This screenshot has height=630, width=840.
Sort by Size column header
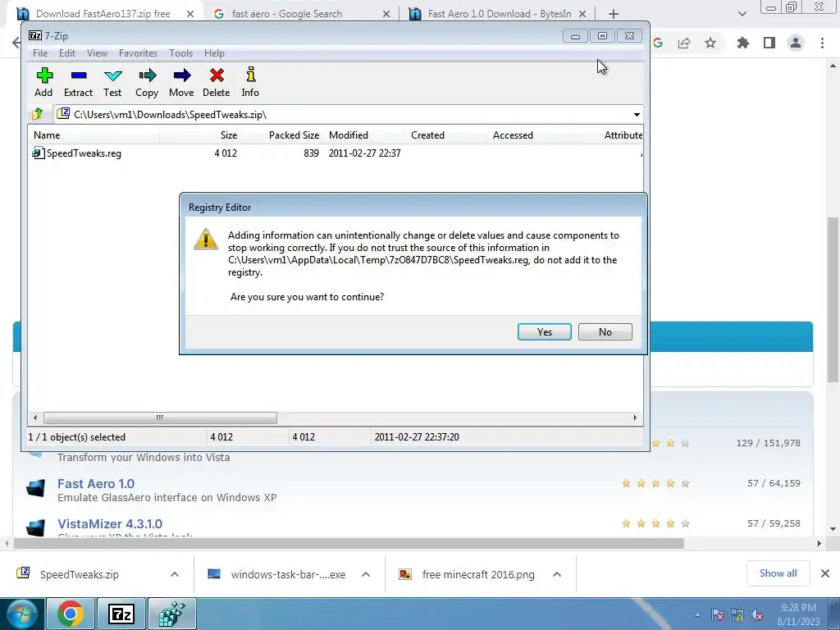click(x=201, y=135)
